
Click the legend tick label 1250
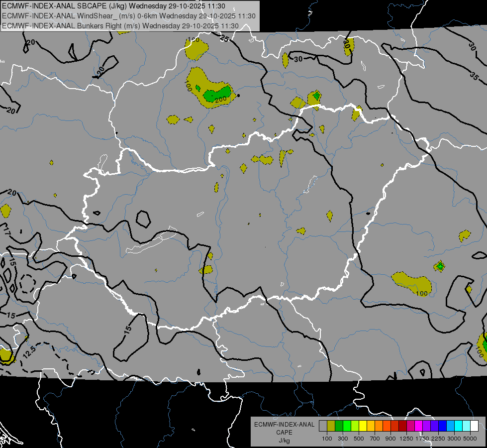pos(406,439)
